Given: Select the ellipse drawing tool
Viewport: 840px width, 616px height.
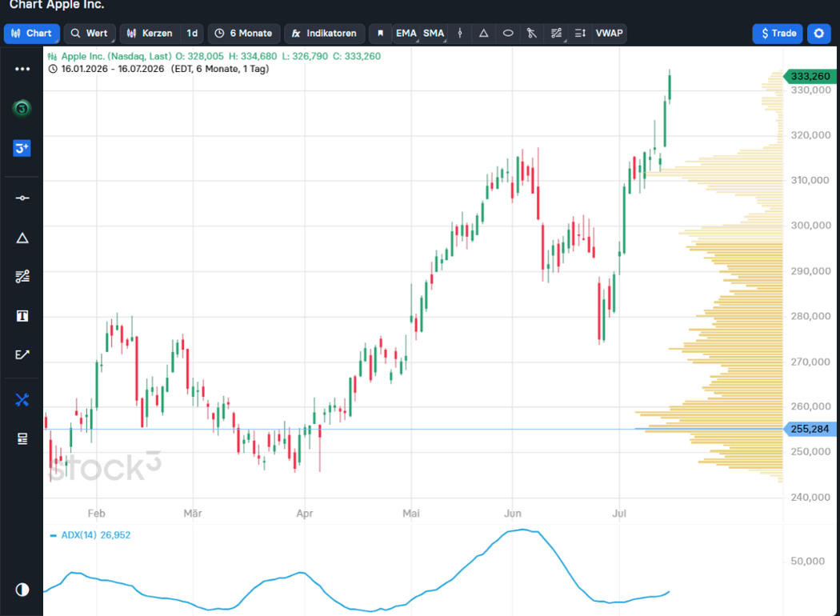Looking at the screenshot, I should point(508,34).
